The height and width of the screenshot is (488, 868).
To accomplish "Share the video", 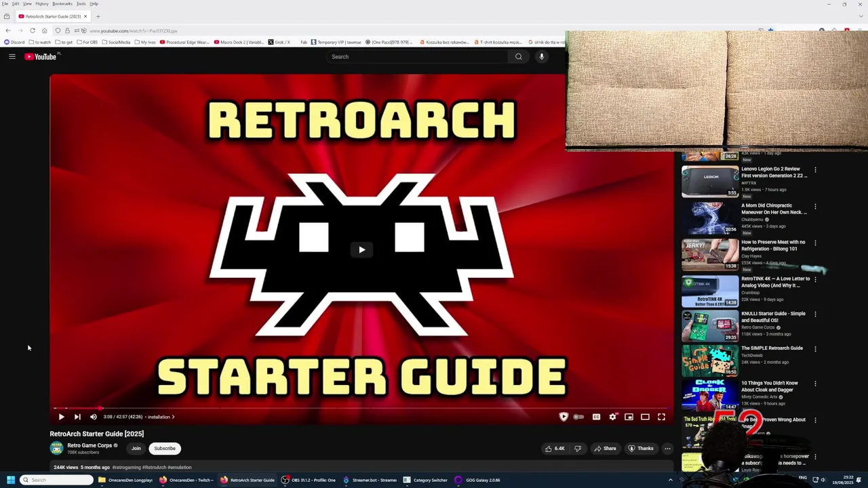I will pyautogui.click(x=605, y=448).
